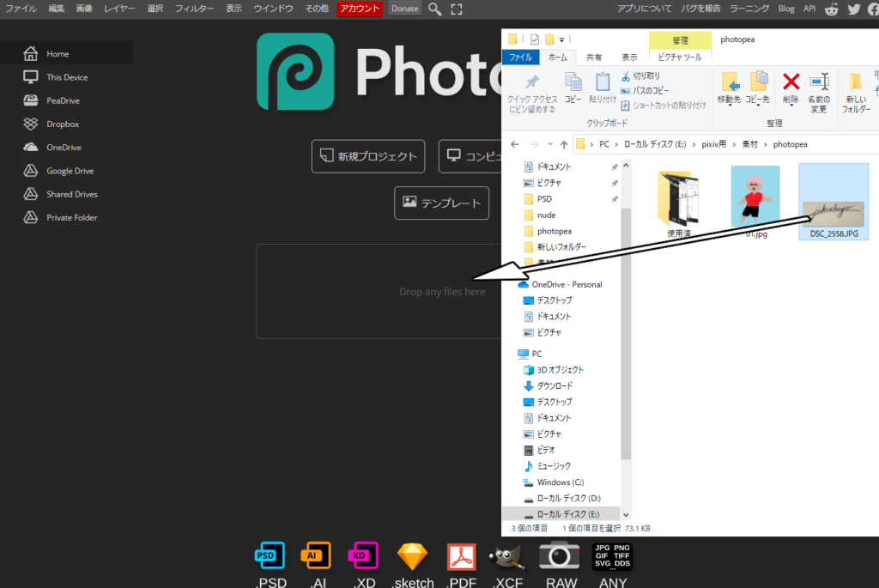
Task: Select DSC_2558.JPG thumbnail
Action: [834, 202]
